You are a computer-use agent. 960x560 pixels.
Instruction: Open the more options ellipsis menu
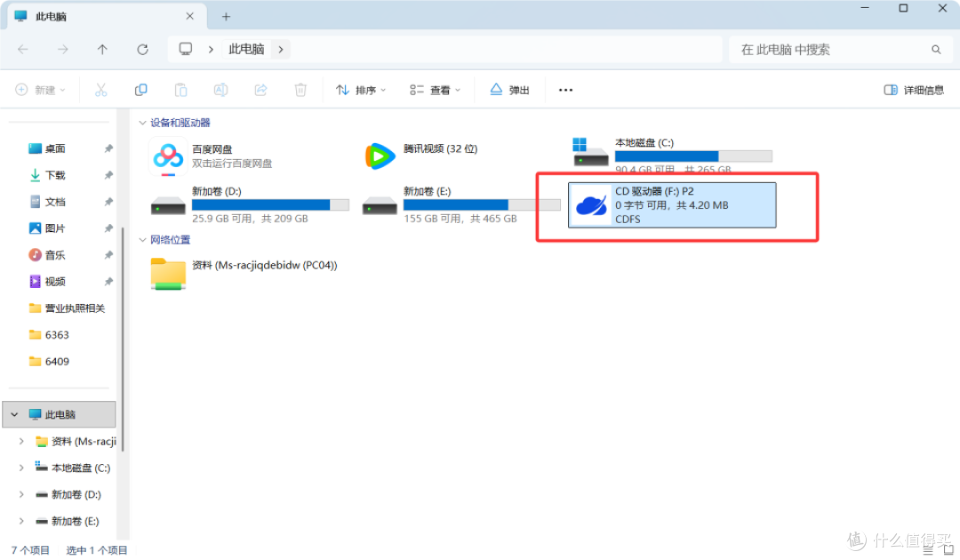click(x=565, y=90)
